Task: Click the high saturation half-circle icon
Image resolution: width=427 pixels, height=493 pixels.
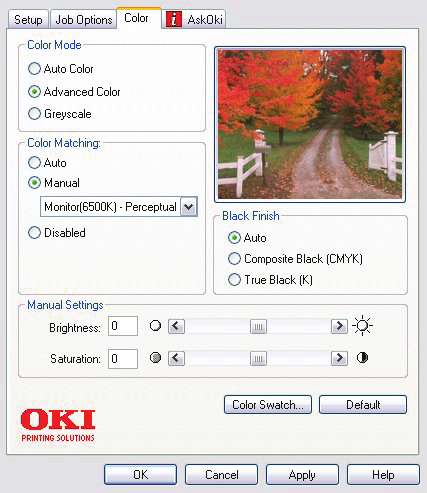Action: [362, 358]
